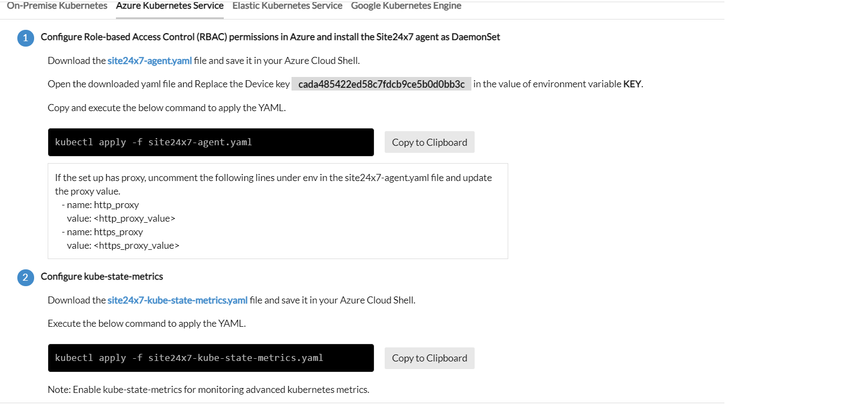Download the site24x7-agent.yaml file link
The image size is (868, 407).
[150, 61]
